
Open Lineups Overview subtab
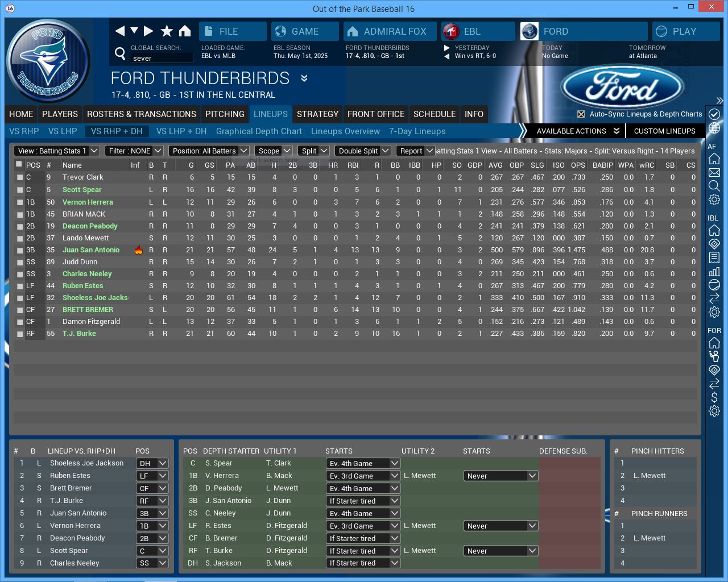345,131
